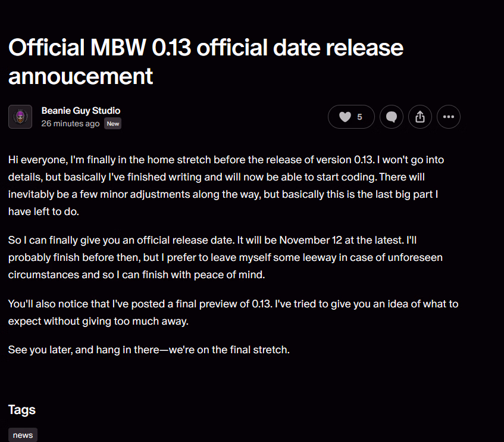This screenshot has width=504, height=442.
Task: Click the "See you later" closing line
Action: [149, 350]
